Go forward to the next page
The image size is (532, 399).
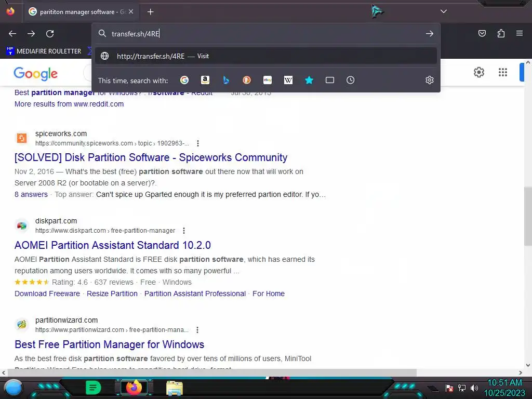point(31,34)
